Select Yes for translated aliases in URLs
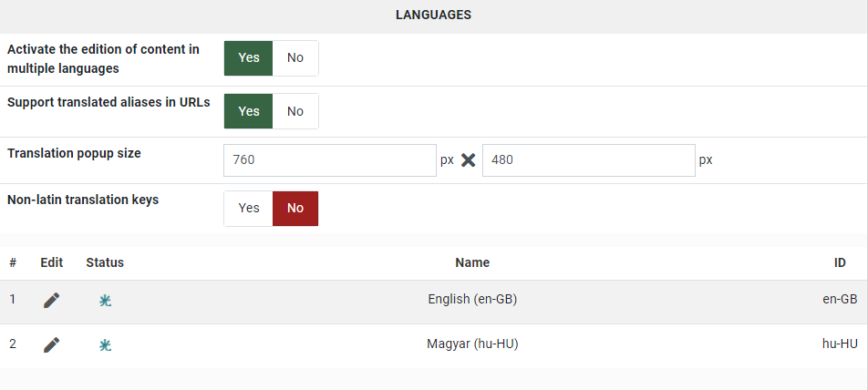This screenshot has height=390, width=868. pyautogui.click(x=249, y=111)
